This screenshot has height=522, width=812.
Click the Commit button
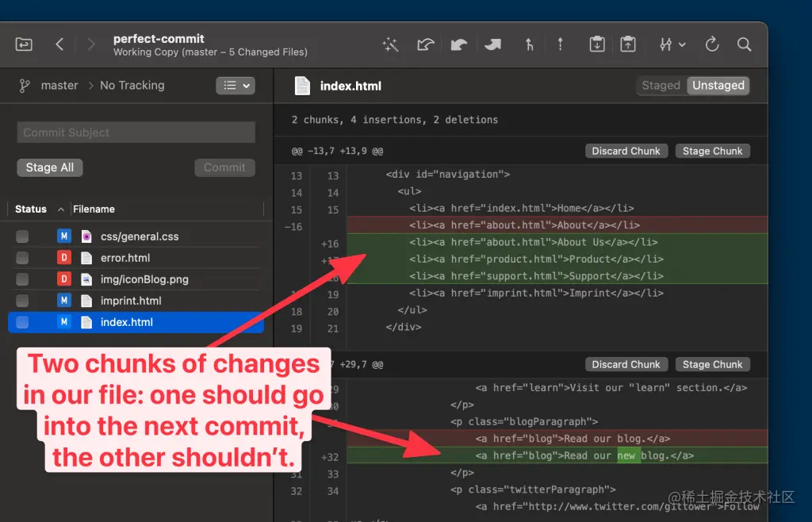(x=224, y=167)
